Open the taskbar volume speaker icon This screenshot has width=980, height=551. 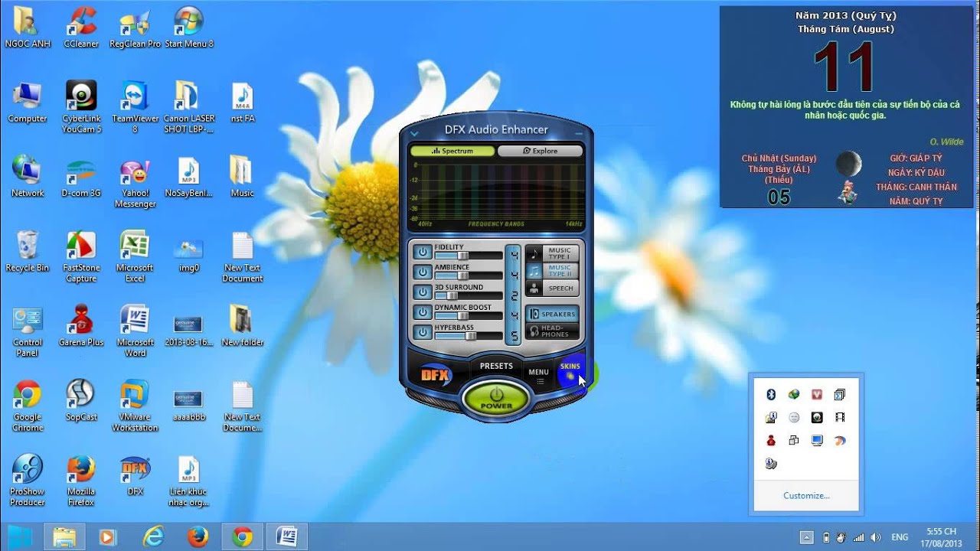876,537
